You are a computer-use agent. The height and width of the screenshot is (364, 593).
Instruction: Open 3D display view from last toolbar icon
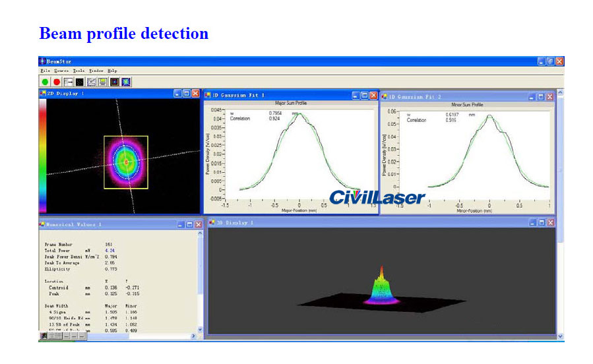pyautogui.click(x=126, y=82)
